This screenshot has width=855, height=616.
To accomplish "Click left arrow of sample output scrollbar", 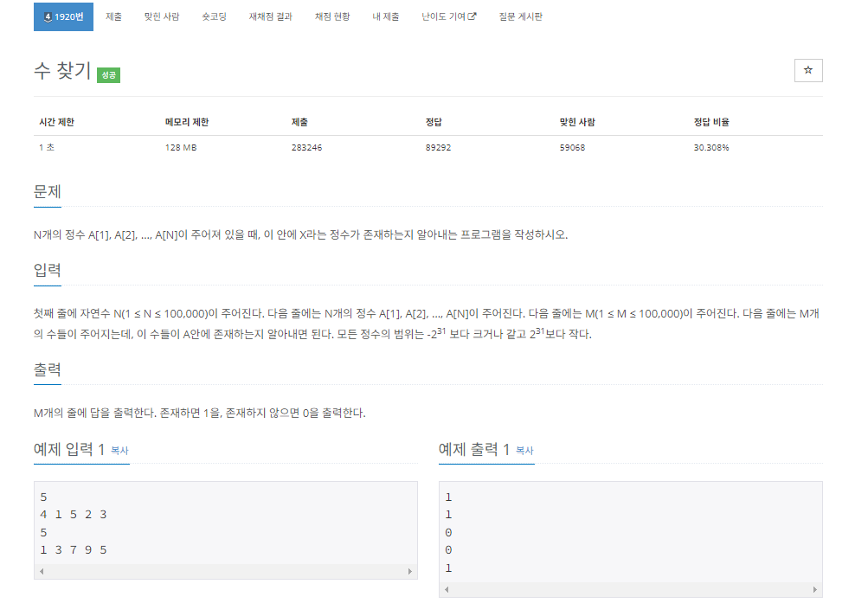I will point(447,589).
